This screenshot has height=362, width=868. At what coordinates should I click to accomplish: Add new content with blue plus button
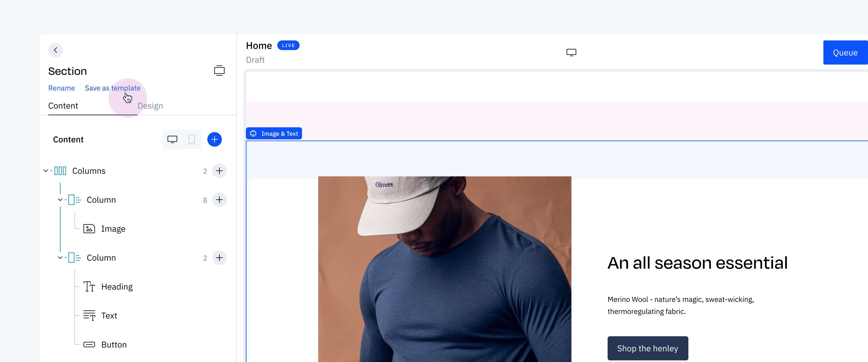click(214, 139)
